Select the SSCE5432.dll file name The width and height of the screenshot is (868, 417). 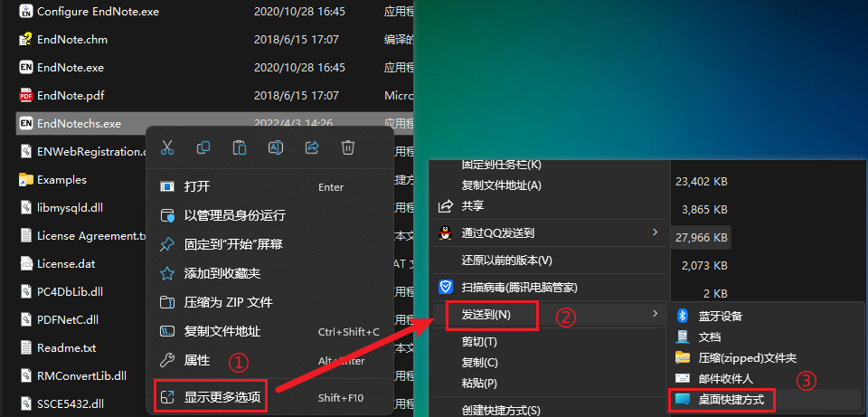click(71, 403)
